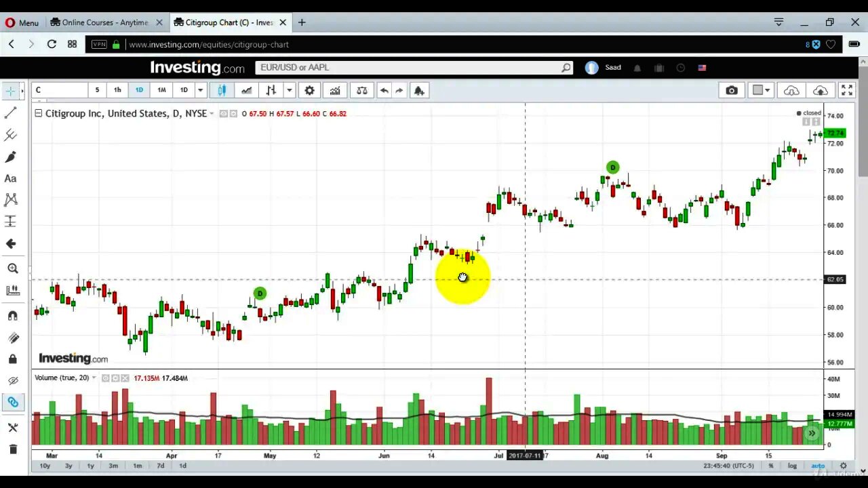Enter fullscreen chart mode
The image size is (868, 488).
[x=847, y=90]
